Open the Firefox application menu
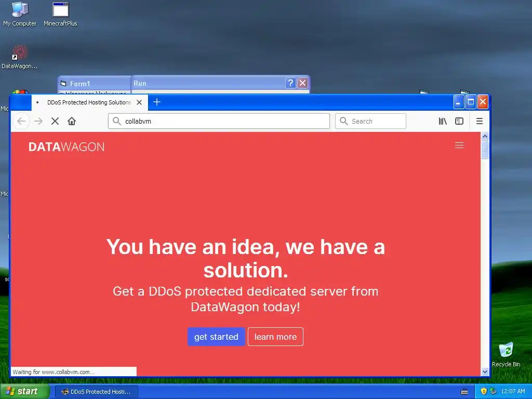 [x=480, y=121]
